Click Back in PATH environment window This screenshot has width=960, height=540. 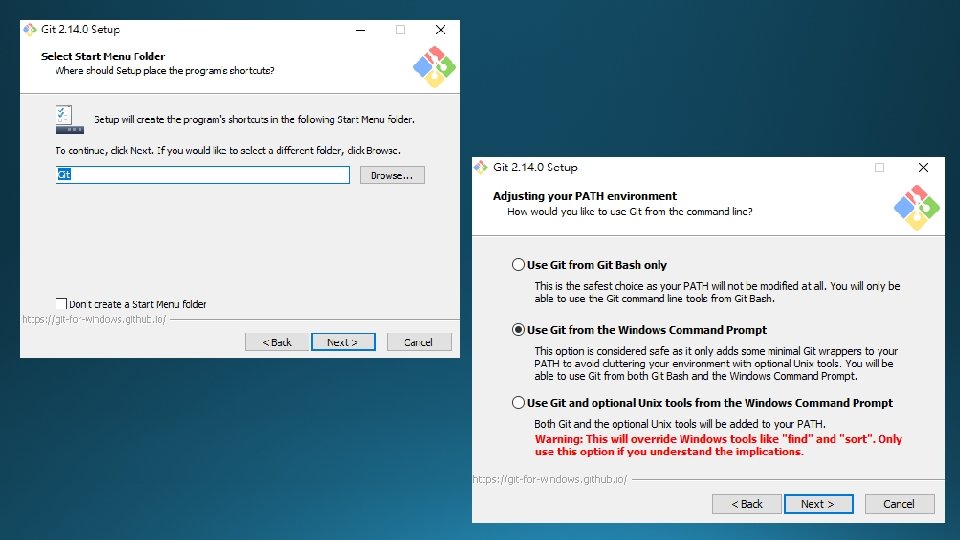click(747, 504)
